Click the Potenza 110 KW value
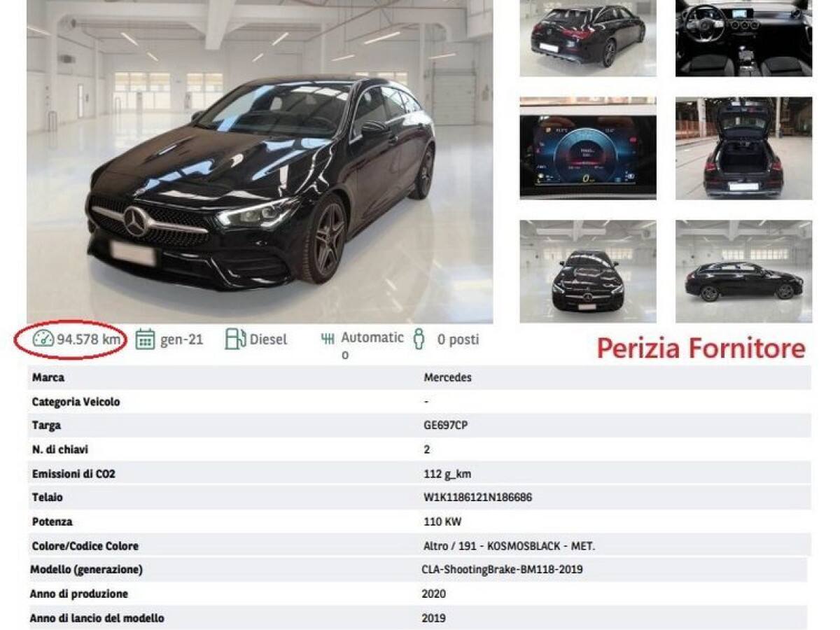This screenshot has height=630, width=840. pos(443,522)
